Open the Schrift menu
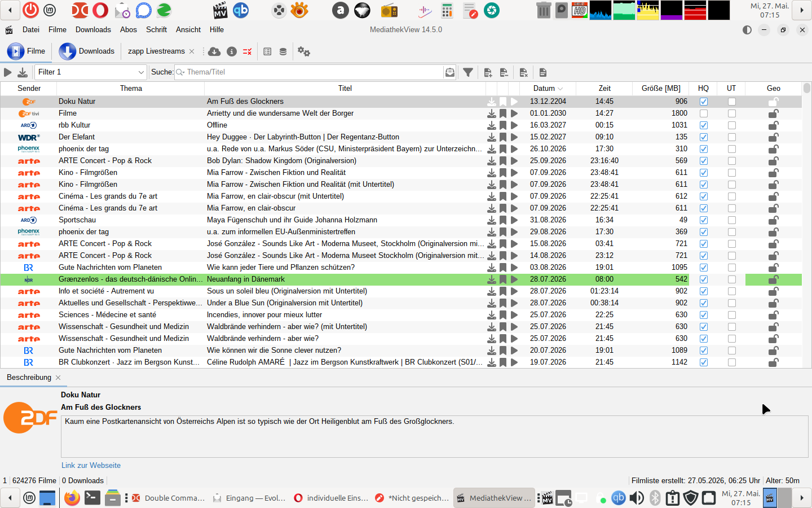Viewport: 812px width, 508px height. tap(157, 30)
